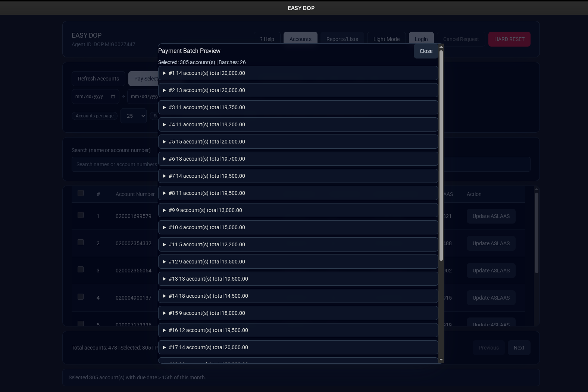588x392 pixels.
Task: Expand batch #8 total 19,500.00
Action: coord(298,193)
